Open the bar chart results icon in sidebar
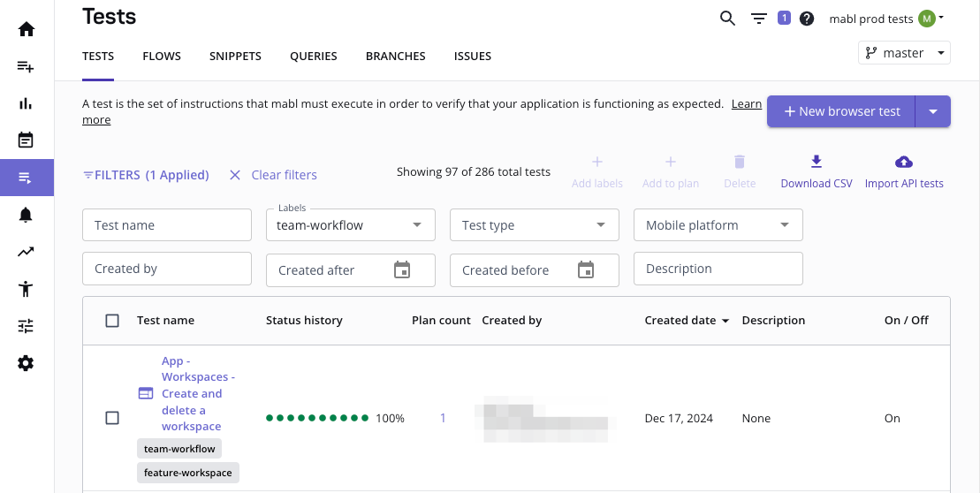Viewport: 980px width, 493px height. click(x=27, y=103)
